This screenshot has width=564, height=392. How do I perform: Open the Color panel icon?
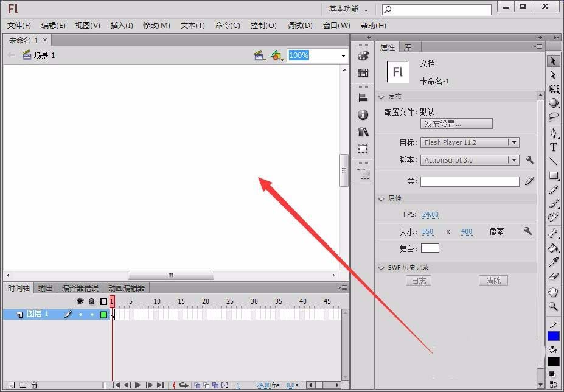[x=363, y=55]
